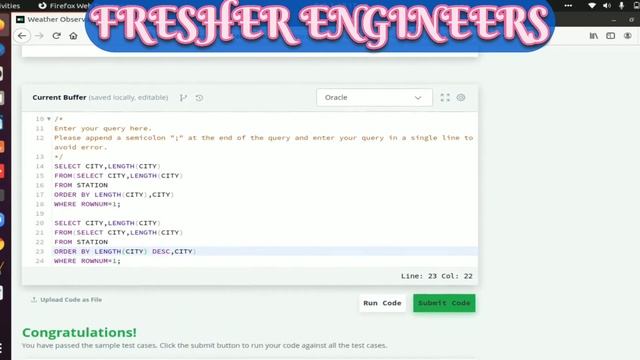
Task: Open the browser home page icon
Action: [x=73, y=36]
